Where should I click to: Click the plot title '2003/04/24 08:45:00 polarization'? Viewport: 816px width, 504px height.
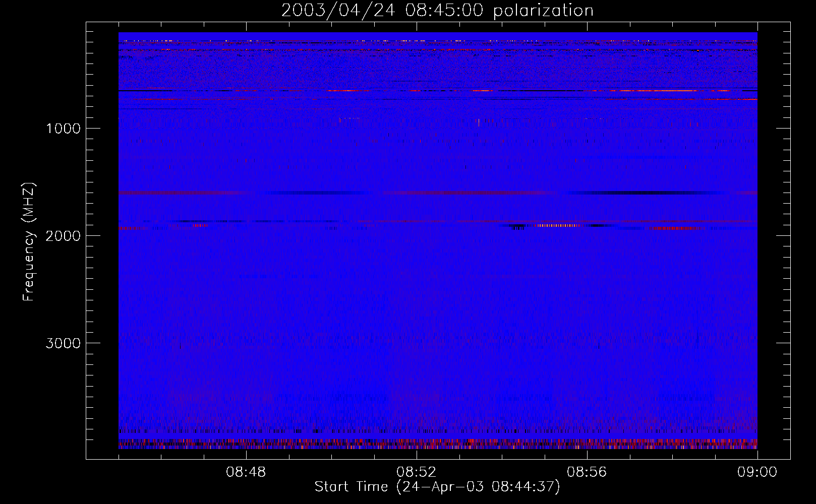coord(437,11)
